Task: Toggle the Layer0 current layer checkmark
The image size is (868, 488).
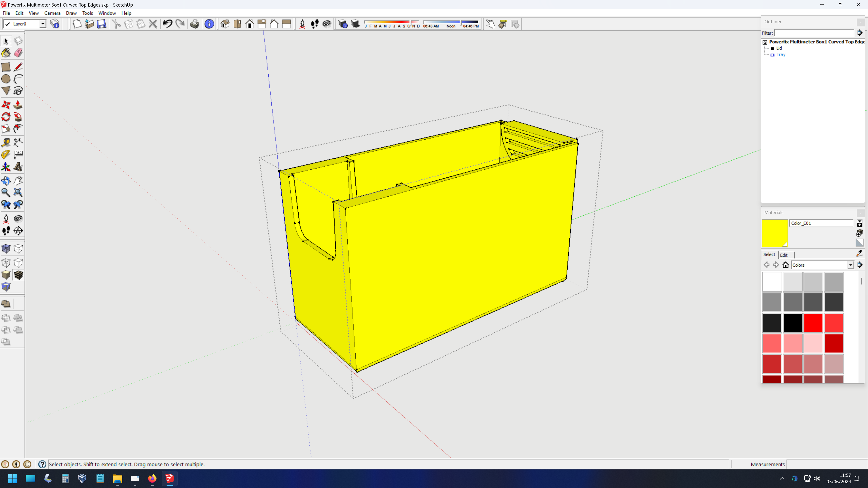Action: point(7,24)
